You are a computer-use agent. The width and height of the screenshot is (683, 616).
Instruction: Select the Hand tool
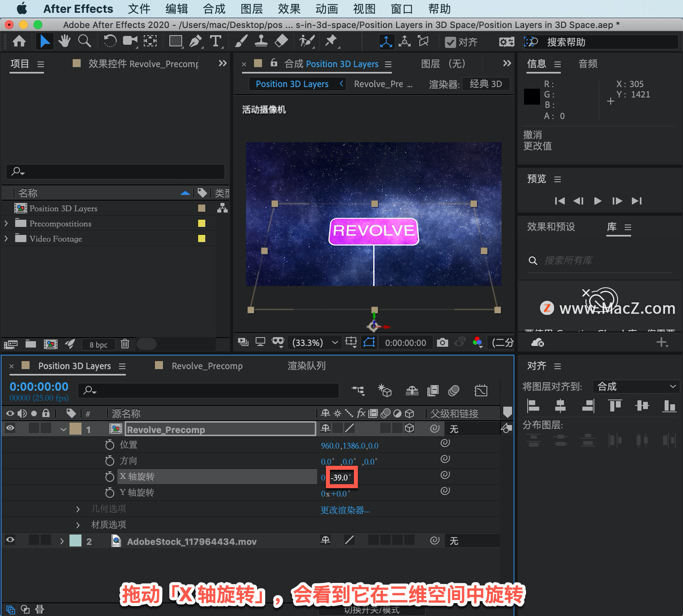(64, 41)
